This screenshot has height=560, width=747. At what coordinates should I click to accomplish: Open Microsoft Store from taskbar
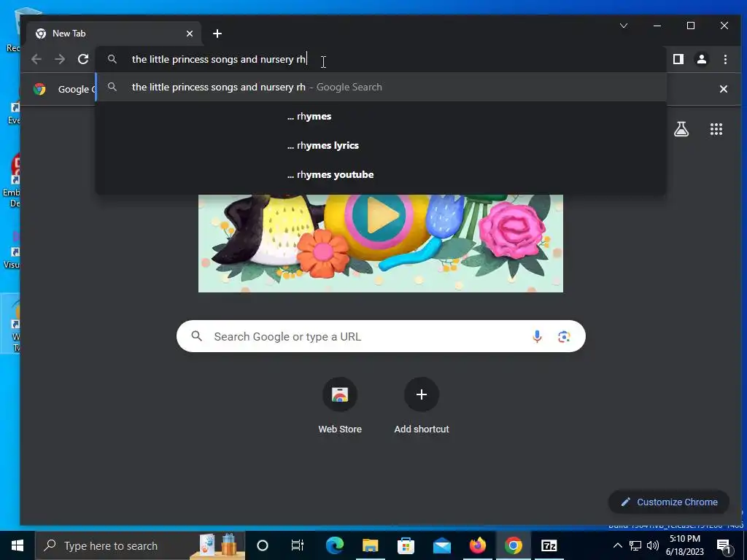click(406, 545)
